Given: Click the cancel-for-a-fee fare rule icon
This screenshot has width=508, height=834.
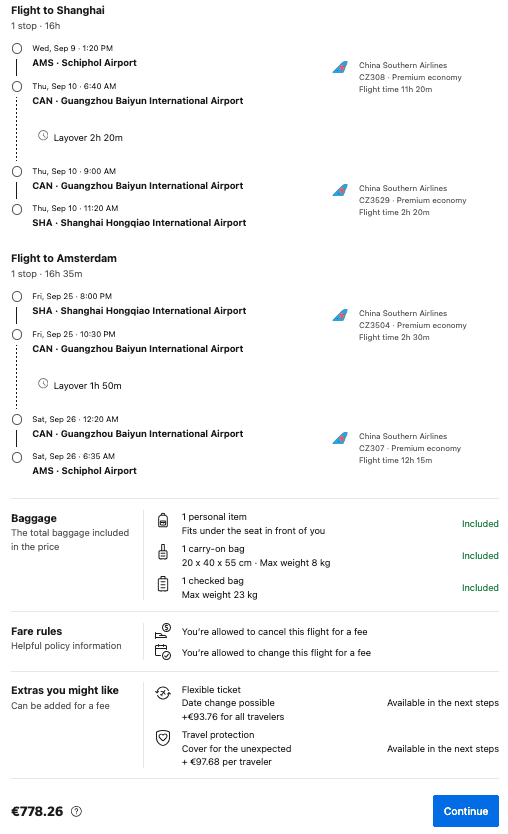Looking at the screenshot, I should click(163, 631).
